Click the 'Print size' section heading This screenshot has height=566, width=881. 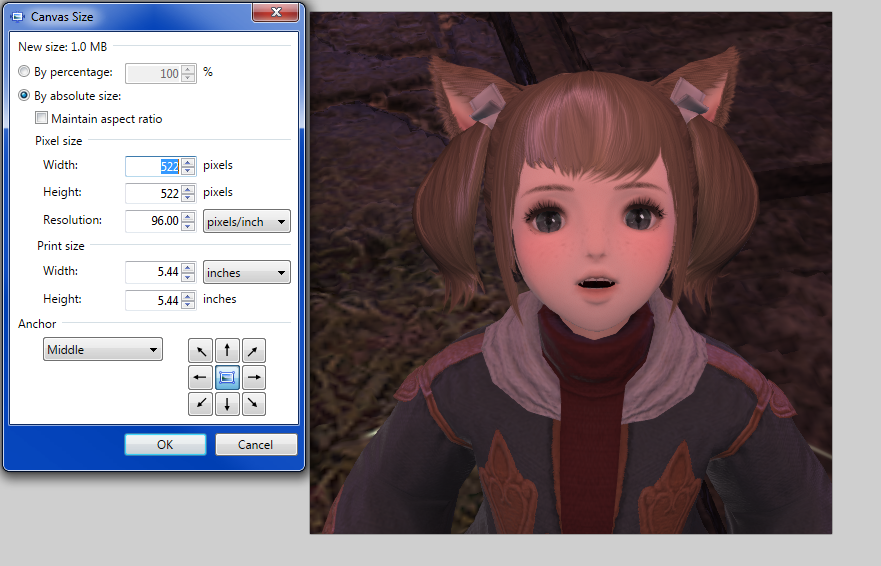[x=61, y=246]
